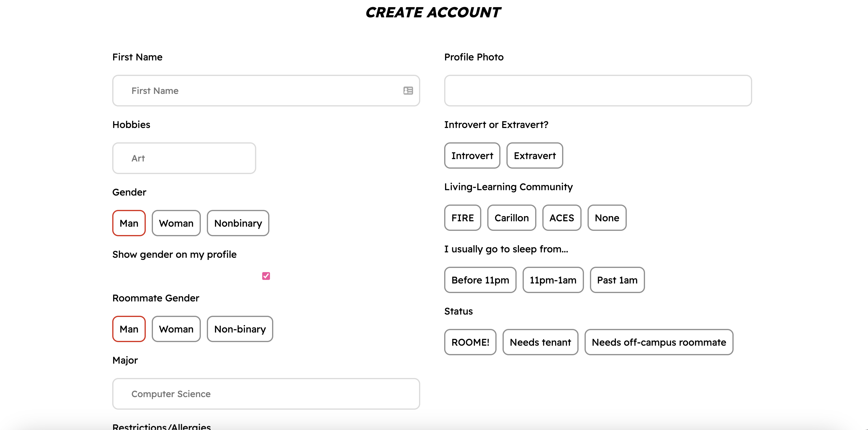Choose the 11pm-1am sleep option
868x430 pixels.
point(553,280)
